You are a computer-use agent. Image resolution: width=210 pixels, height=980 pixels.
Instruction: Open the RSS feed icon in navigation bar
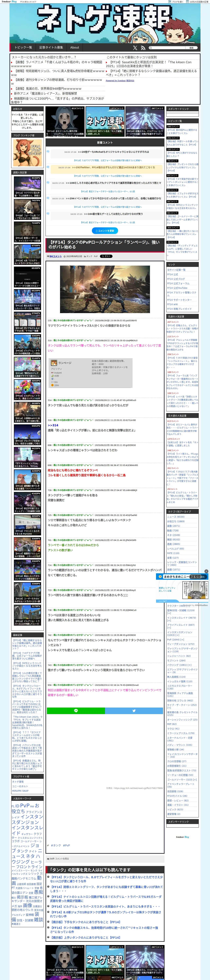(143, 48)
